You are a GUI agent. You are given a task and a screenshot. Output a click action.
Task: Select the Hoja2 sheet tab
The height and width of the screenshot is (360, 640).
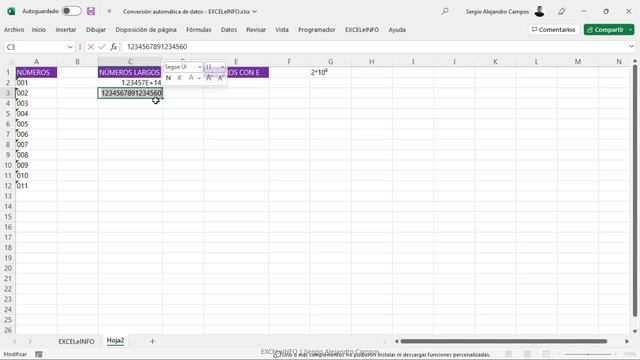point(115,341)
